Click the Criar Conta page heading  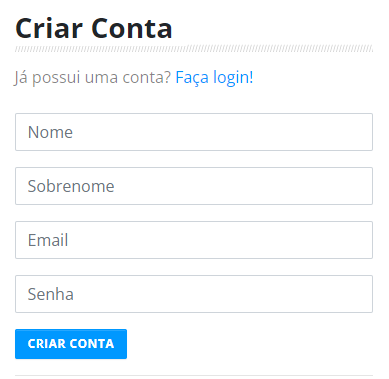pos(94,29)
